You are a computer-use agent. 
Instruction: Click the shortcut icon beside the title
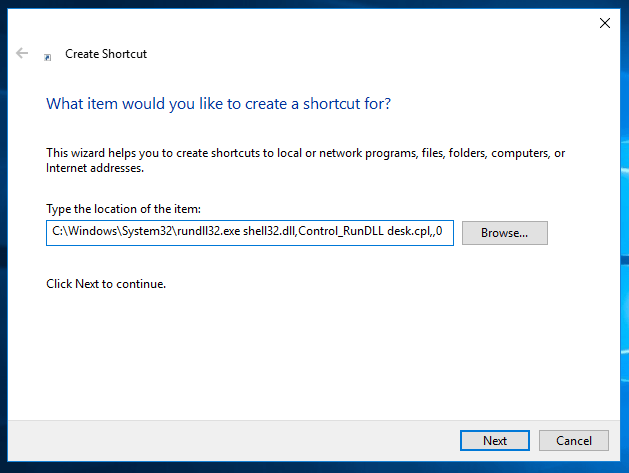pos(48,57)
